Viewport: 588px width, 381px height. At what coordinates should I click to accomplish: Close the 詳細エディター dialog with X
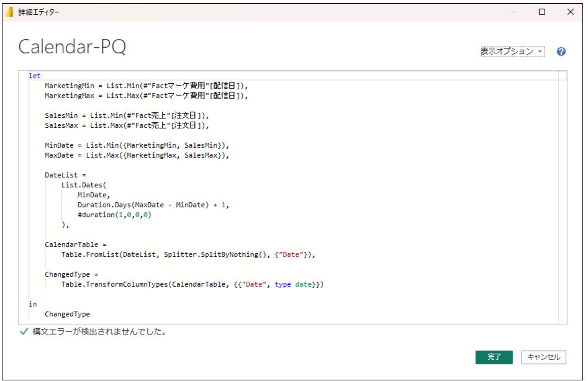coord(570,12)
